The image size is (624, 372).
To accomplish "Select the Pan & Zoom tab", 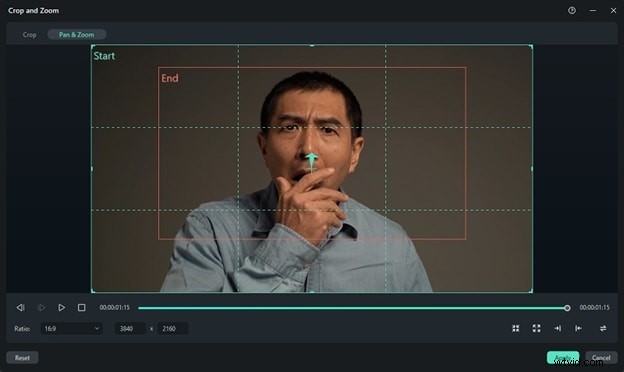I will tap(76, 35).
